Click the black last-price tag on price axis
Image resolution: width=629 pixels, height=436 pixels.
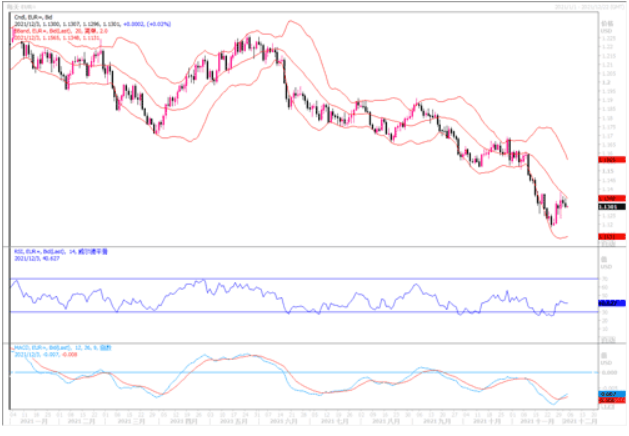click(x=606, y=206)
